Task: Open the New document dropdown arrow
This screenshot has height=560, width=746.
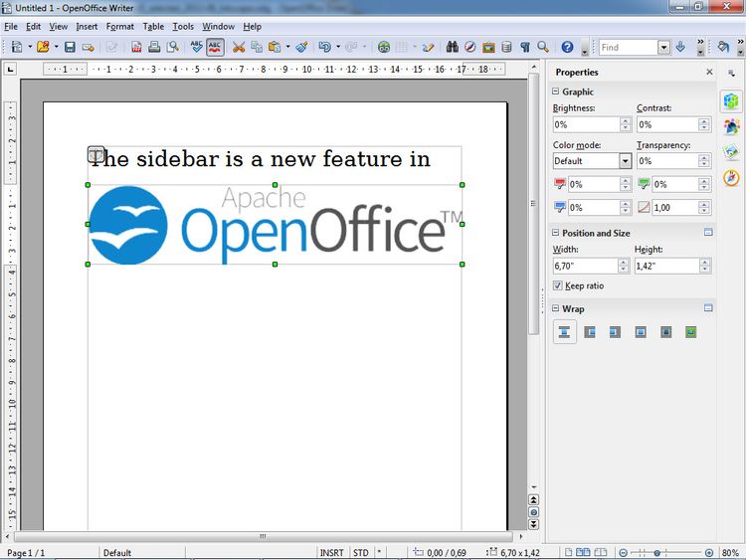Action: (30, 47)
